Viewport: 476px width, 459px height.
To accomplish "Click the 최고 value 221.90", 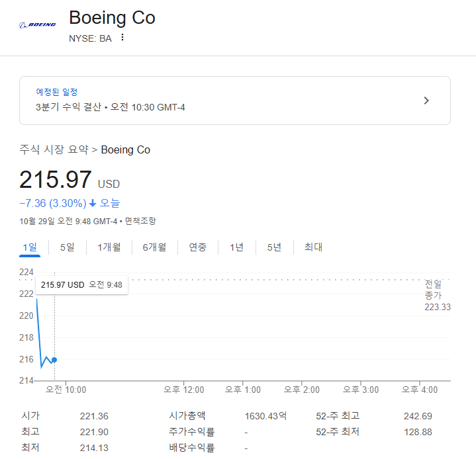I will (x=94, y=432).
